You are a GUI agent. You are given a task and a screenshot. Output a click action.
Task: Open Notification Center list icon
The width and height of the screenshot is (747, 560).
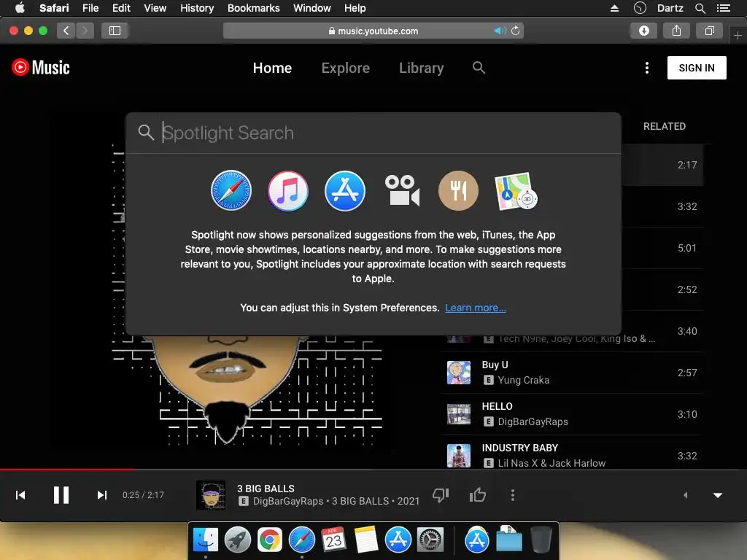coord(723,8)
